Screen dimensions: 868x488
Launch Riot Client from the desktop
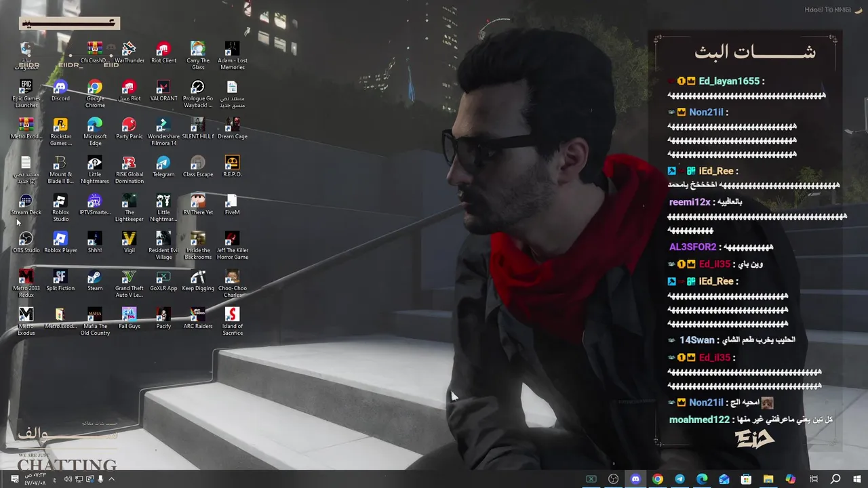(x=163, y=52)
